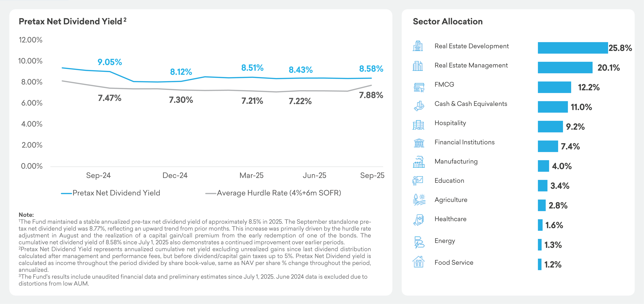Click the 7.88% hurdle rate data label
Screen dimensions: 644x304
coord(371,95)
